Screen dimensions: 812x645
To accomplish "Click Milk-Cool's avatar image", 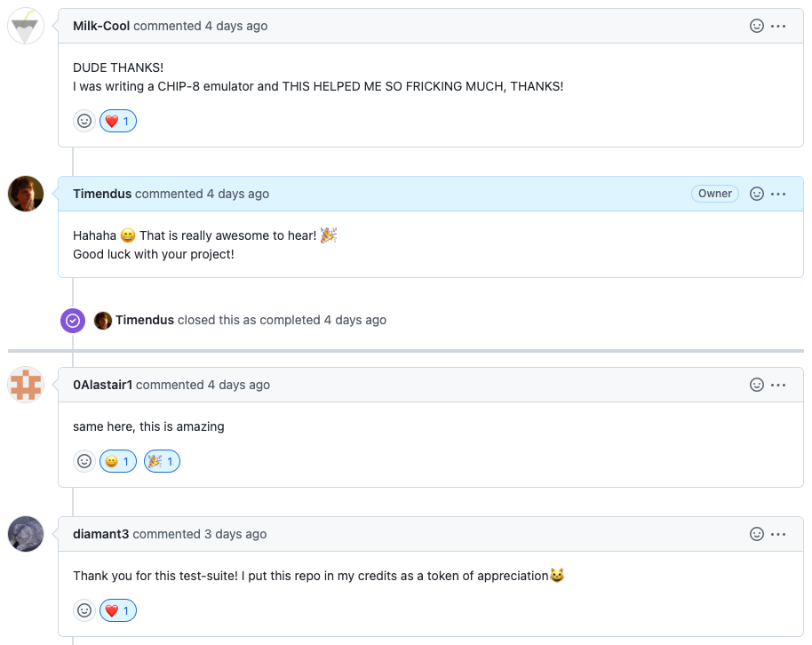I will pyautogui.click(x=26, y=27).
